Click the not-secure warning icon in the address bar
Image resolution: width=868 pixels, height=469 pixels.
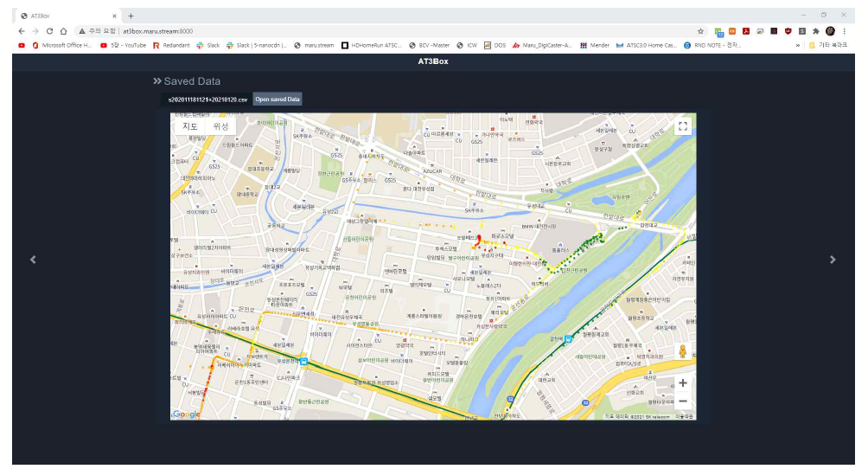point(81,31)
